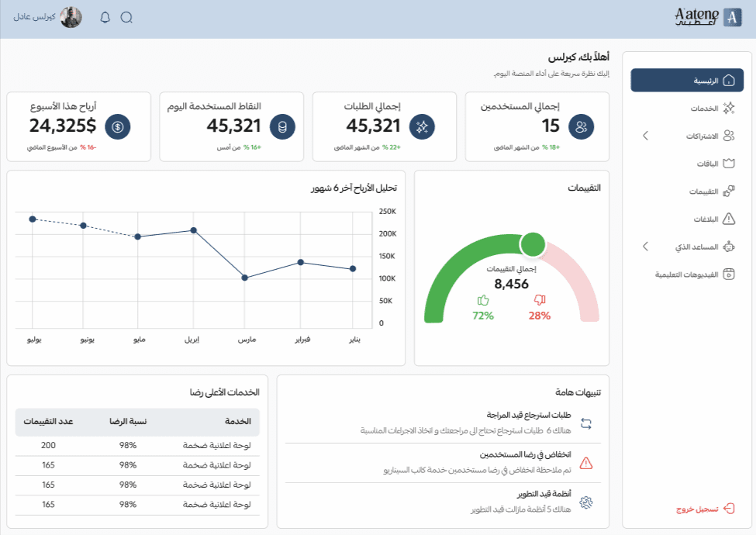Image resolution: width=756 pixels, height=535 pixels.
Task: Open الخدمات sparkle icon in sidebar
Action: click(729, 108)
